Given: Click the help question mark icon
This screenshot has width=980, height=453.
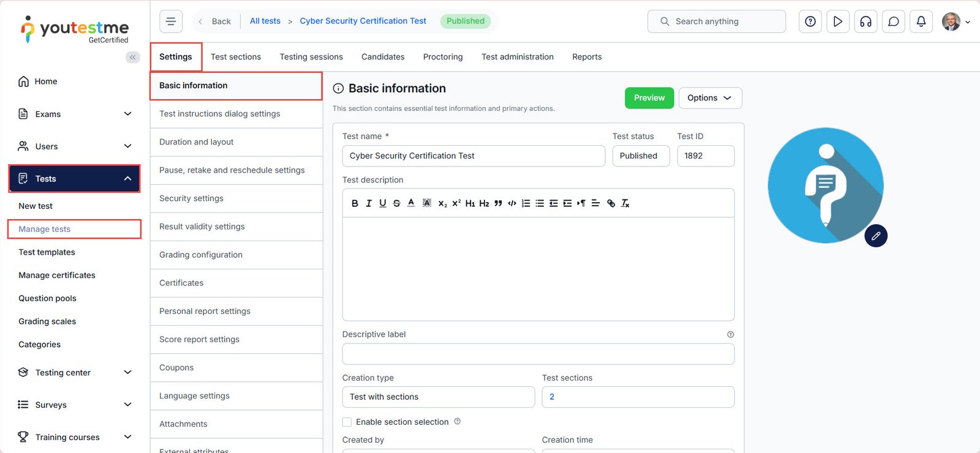Looking at the screenshot, I should [810, 21].
